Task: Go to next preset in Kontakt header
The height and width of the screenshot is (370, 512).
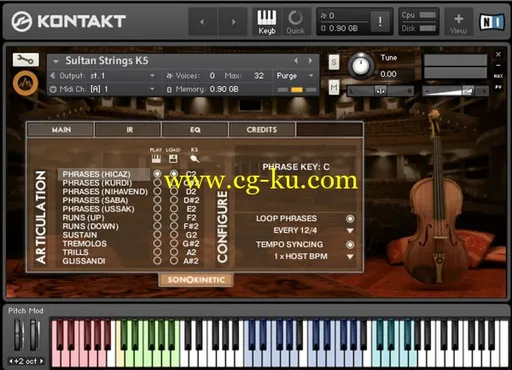Action: click(233, 22)
